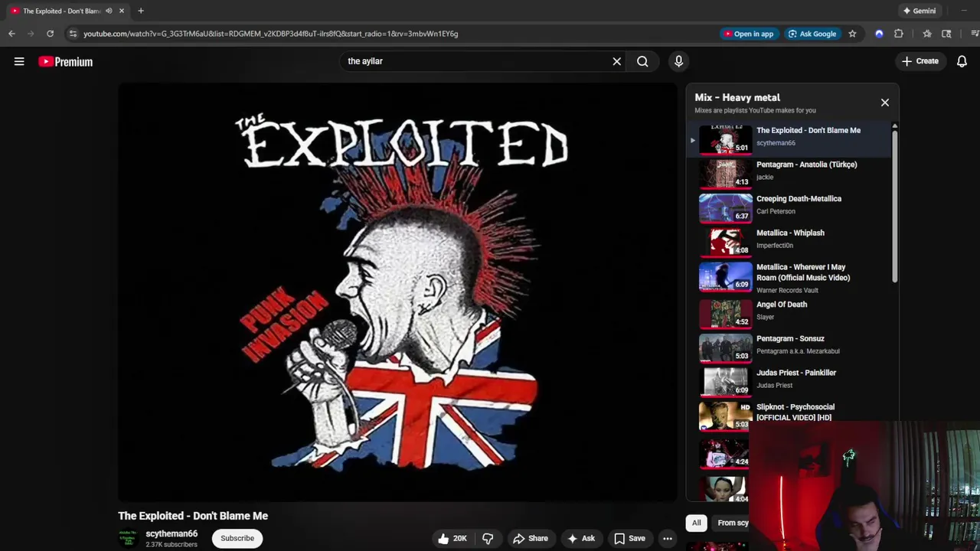Select Angel Of Death by Slayer
Screen dimensions: 980x551
[x=790, y=313]
